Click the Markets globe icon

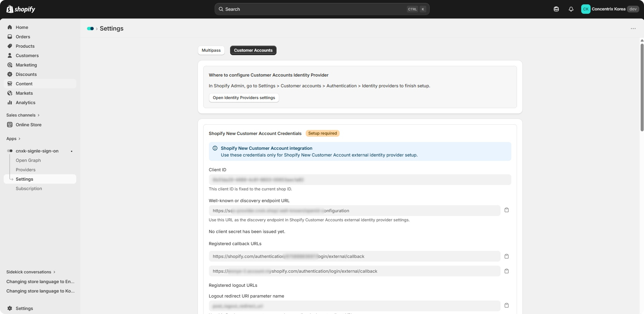click(x=10, y=93)
